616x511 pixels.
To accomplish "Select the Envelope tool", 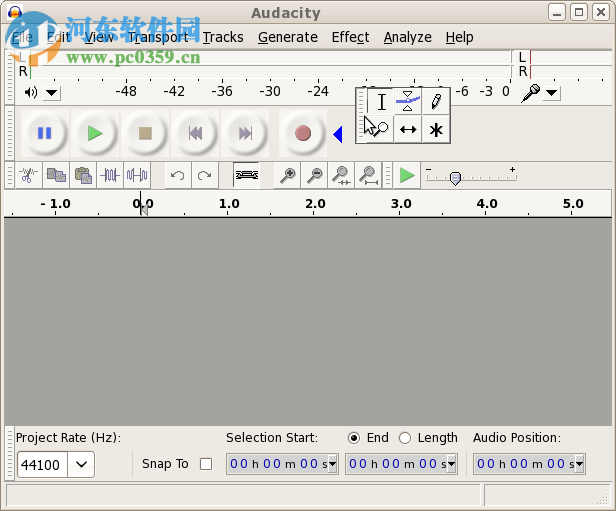I will 408,102.
